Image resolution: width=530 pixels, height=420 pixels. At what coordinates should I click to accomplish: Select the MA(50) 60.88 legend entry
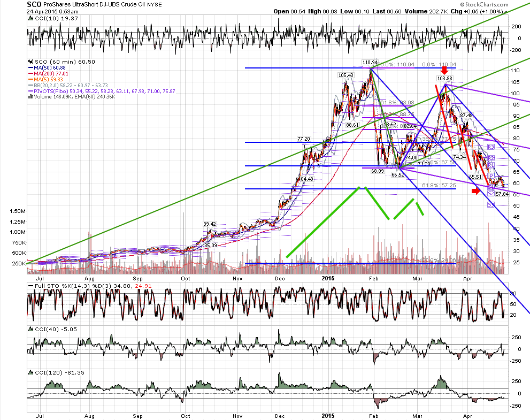pos(47,67)
